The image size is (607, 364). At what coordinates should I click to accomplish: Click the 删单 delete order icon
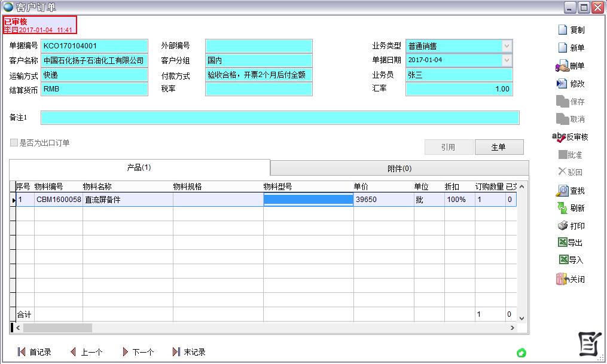click(562, 66)
